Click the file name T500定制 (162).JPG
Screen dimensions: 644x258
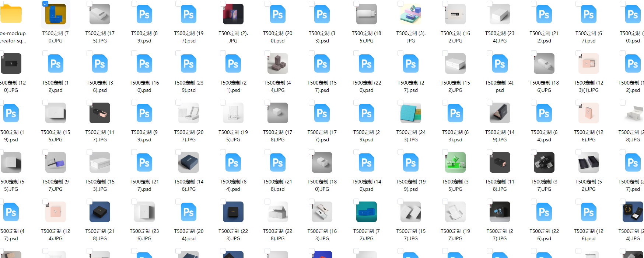pos(455,37)
